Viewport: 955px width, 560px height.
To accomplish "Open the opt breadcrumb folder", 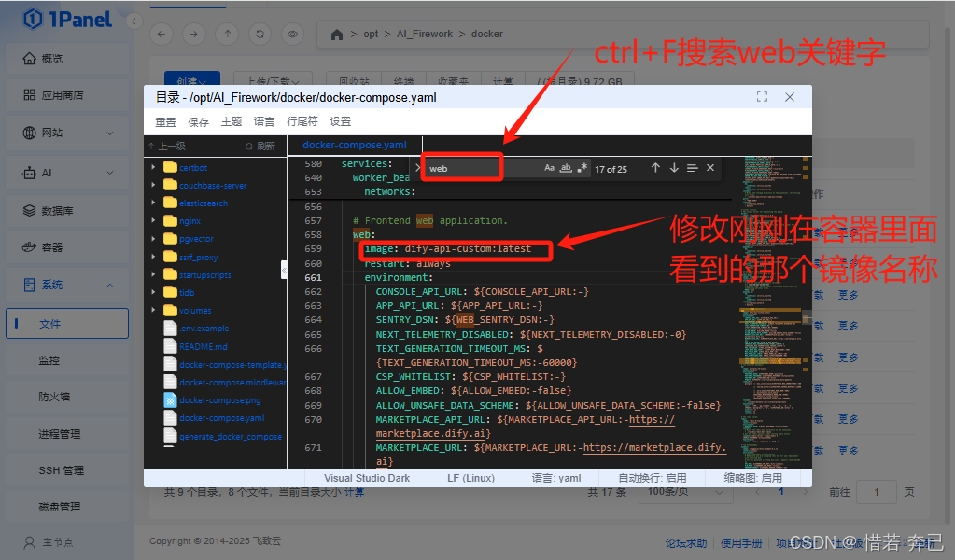I will pyautogui.click(x=371, y=35).
